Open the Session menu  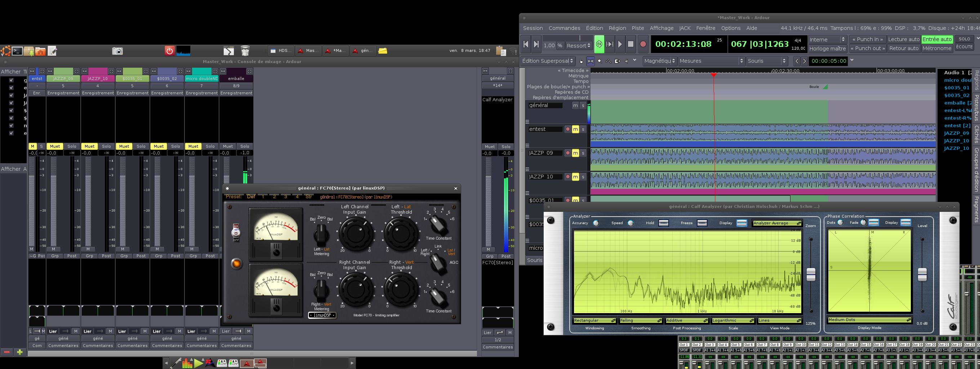pyautogui.click(x=533, y=28)
